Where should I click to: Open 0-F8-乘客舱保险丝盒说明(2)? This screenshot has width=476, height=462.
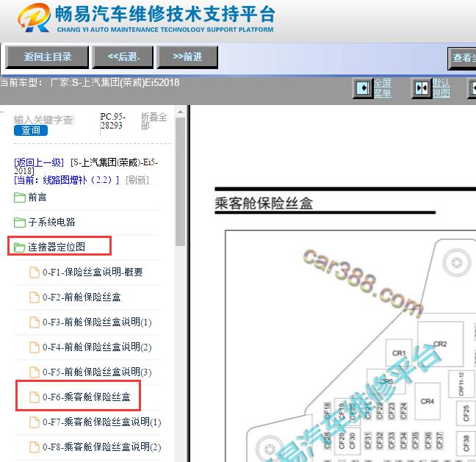pos(101,447)
